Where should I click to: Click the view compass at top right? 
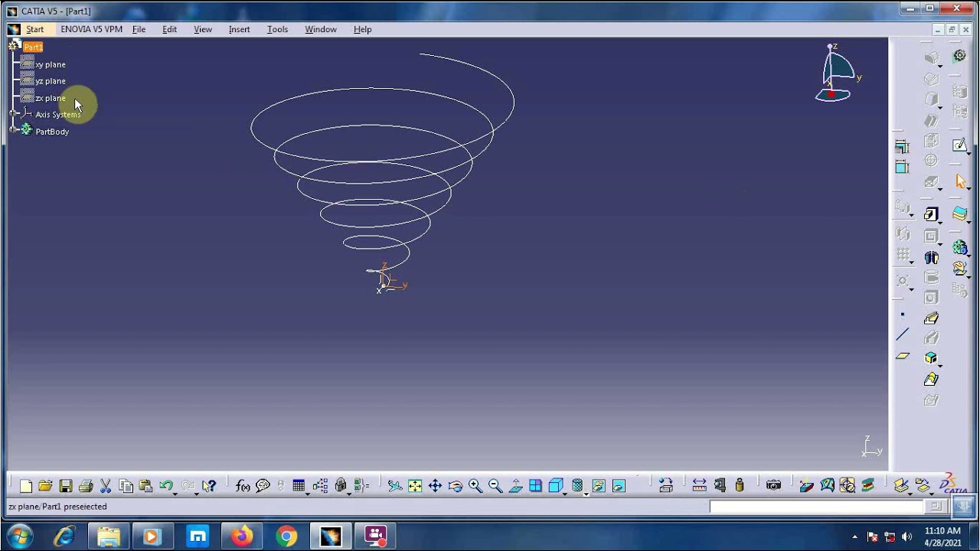pos(837,73)
